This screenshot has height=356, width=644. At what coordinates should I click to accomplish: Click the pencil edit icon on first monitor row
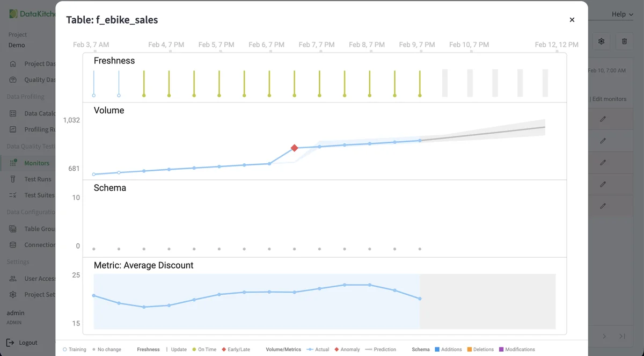(x=603, y=119)
